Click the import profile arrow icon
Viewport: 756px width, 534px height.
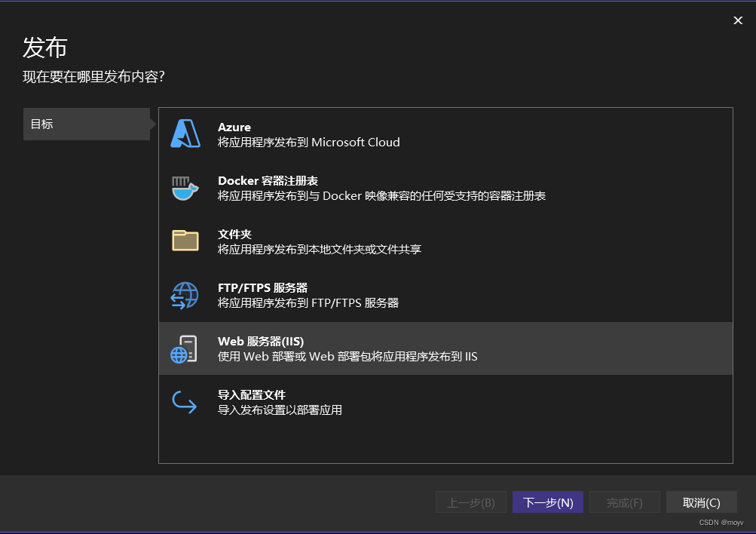point(185,402)
